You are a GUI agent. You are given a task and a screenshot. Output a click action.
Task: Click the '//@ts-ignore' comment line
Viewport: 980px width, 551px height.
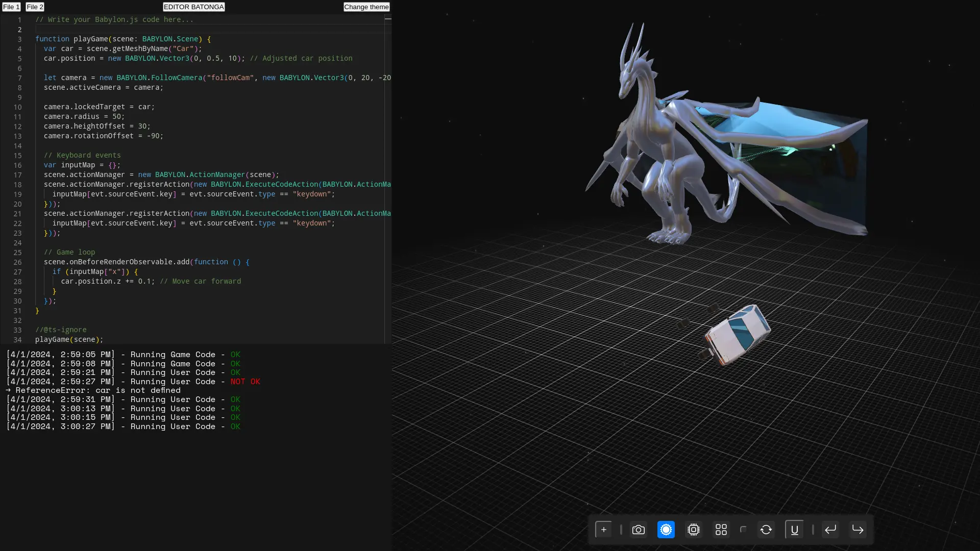tap(61, 330)
